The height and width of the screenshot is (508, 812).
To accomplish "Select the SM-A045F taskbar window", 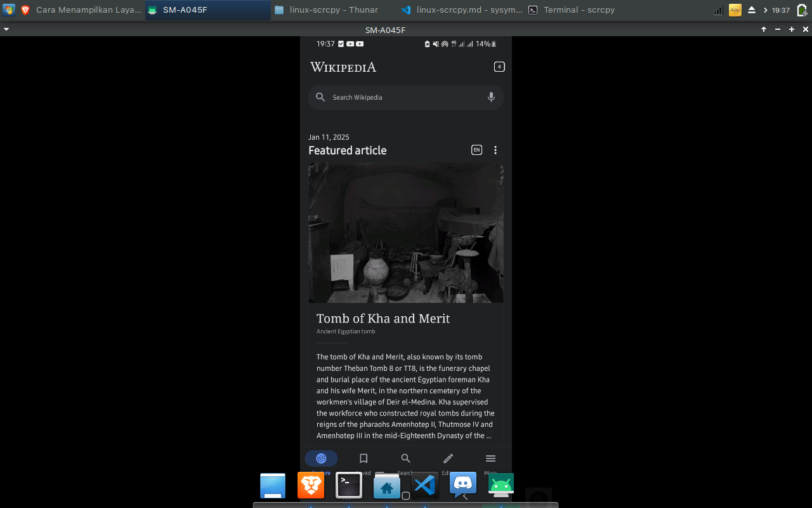I will pyautogui.click(x=208, y=10).
